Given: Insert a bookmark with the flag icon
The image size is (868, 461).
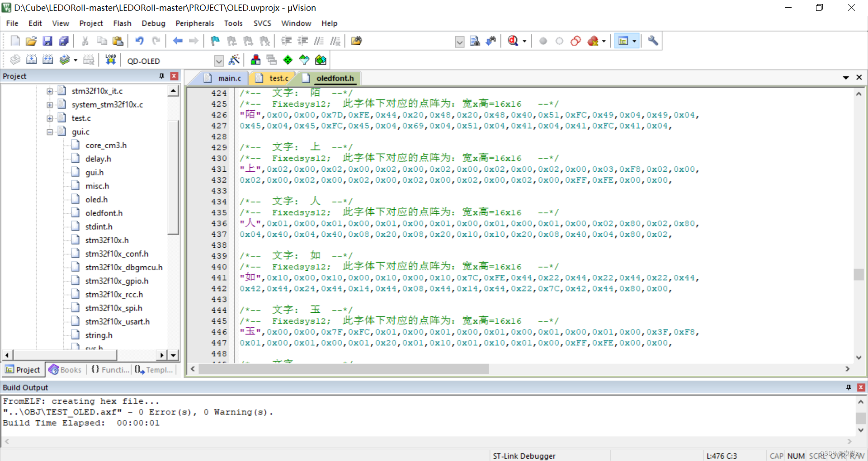Looking at the screenshot, I should [x=215, y=41].
